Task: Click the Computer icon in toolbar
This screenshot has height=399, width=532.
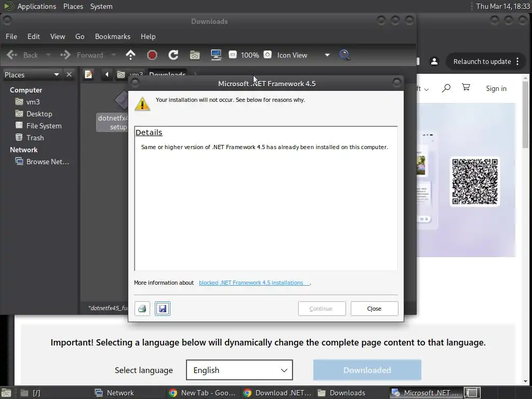Action: click(216, 55)
